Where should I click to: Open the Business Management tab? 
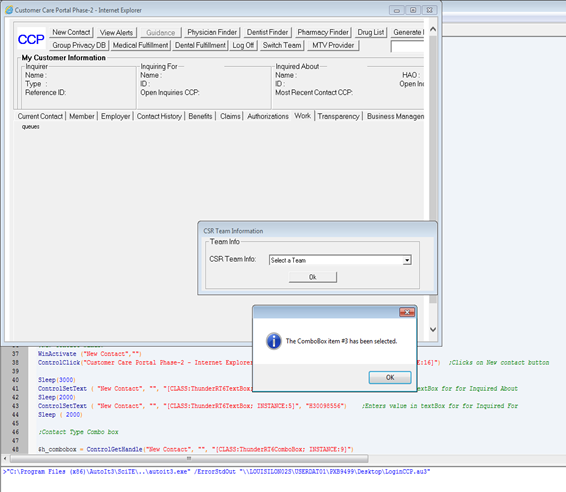[395, 116]
